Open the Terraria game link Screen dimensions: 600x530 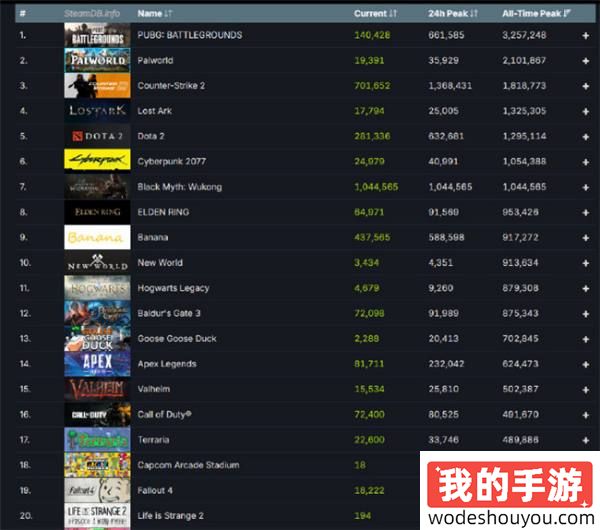point(153,439)
